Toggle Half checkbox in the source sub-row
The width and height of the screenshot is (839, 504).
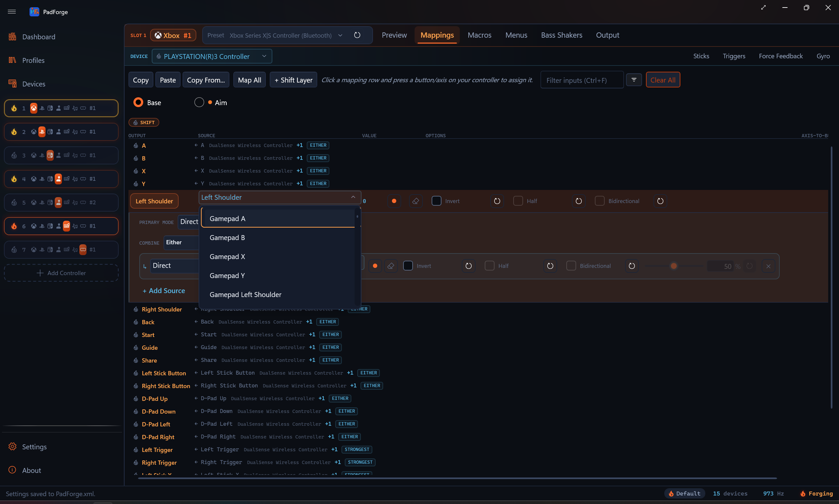tap(489, 266)
